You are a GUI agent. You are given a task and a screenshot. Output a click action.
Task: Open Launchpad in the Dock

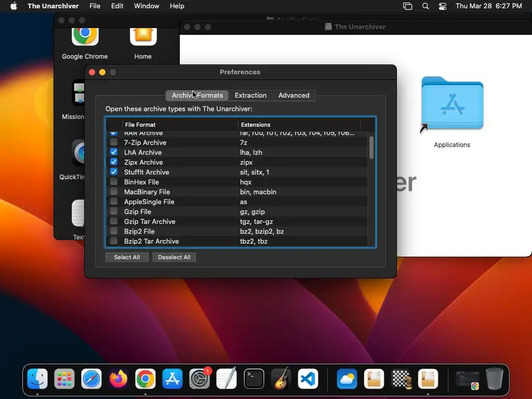tap(64, 378)
